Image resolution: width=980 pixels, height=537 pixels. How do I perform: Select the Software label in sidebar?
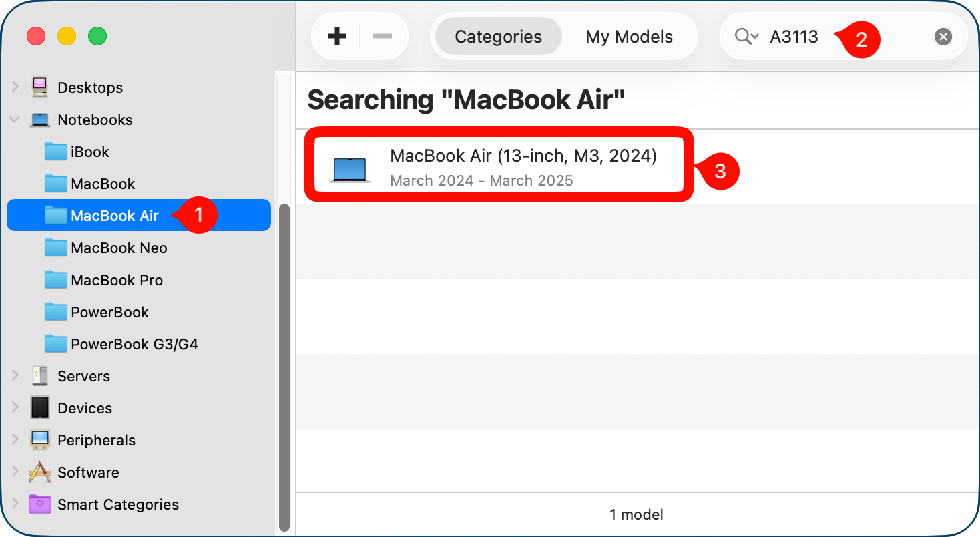click(x=88, y=472)
